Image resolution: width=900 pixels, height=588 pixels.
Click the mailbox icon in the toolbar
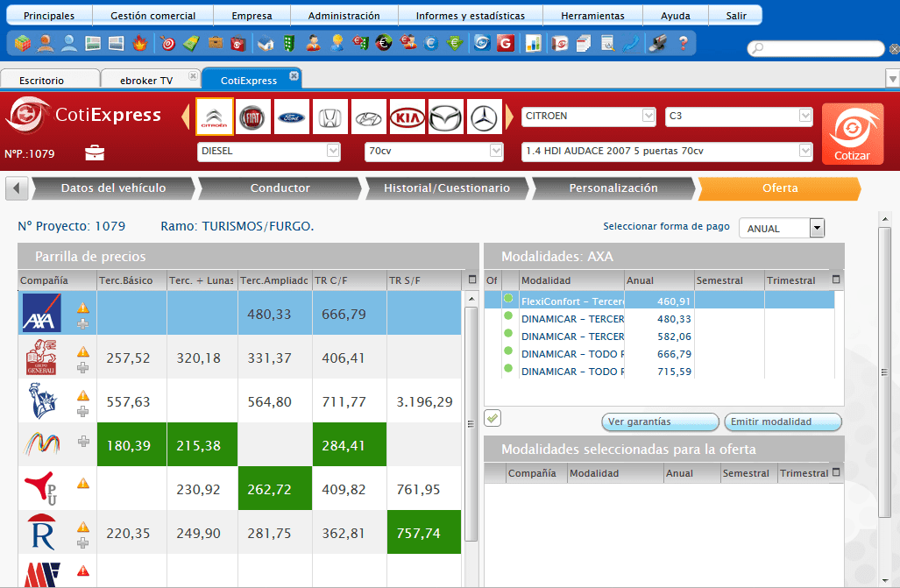658,43
